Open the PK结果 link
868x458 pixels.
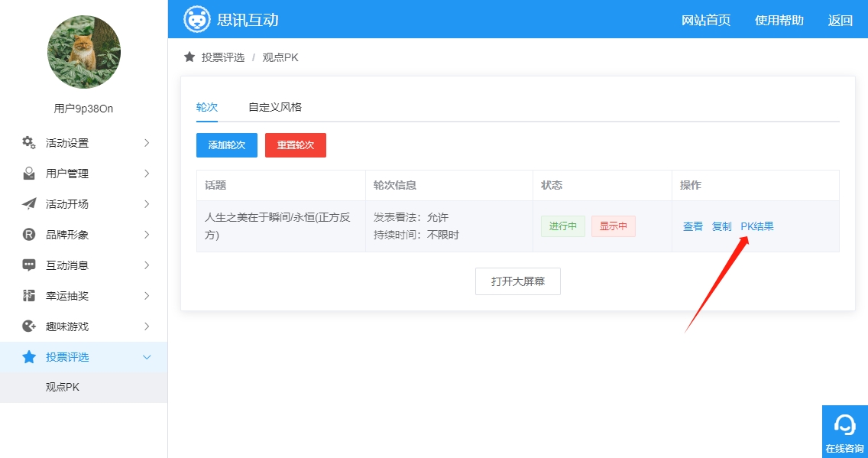(757, 226)
